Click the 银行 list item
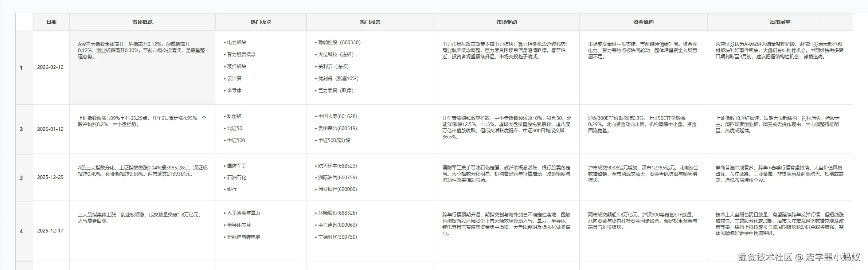 (x=231, y=189)
